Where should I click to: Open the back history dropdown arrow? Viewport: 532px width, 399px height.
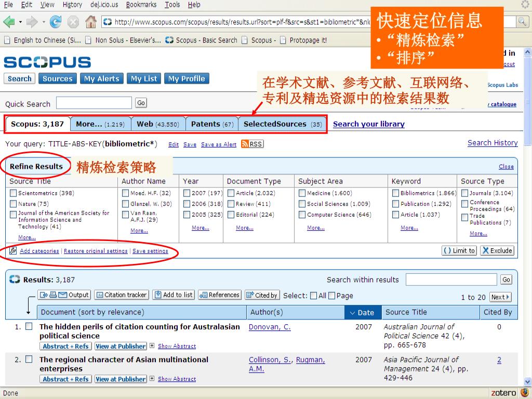pyautogui.click(x=20, y=22)
